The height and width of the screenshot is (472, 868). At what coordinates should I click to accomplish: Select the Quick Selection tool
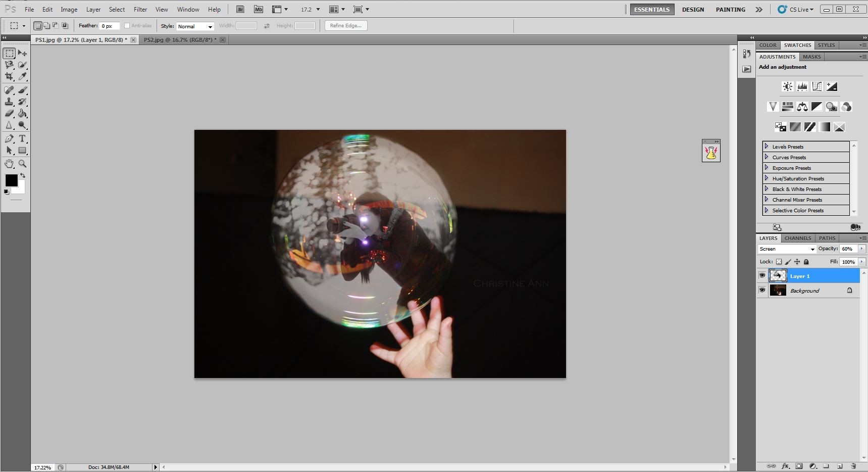click(x=22, y=65)
